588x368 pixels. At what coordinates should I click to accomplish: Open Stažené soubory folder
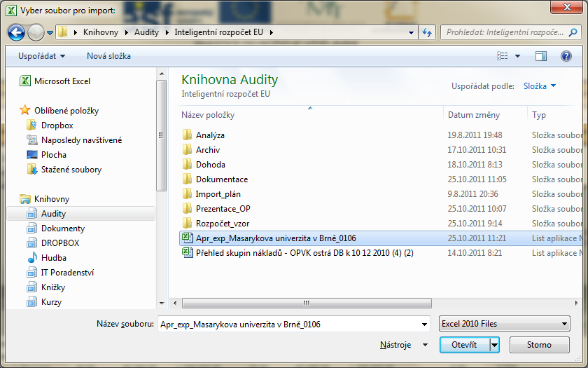[x=64, y=170]
